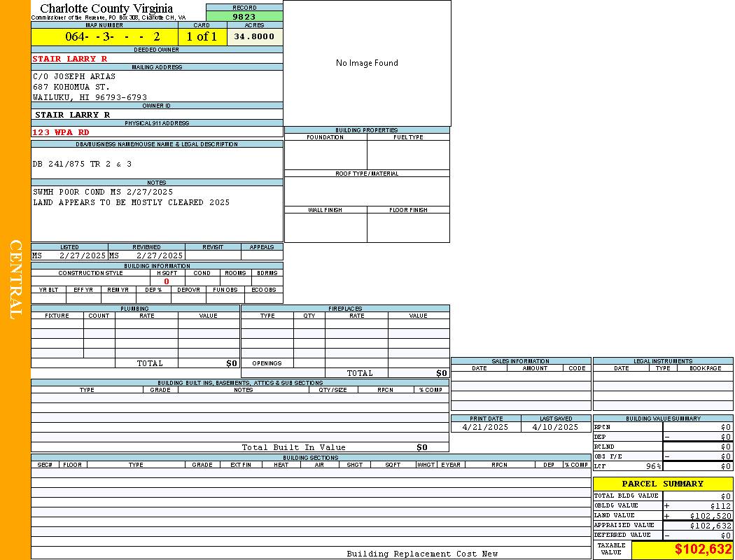
Task: Click the Listed date 2/27/2025 field
Action: coord(81,256)
